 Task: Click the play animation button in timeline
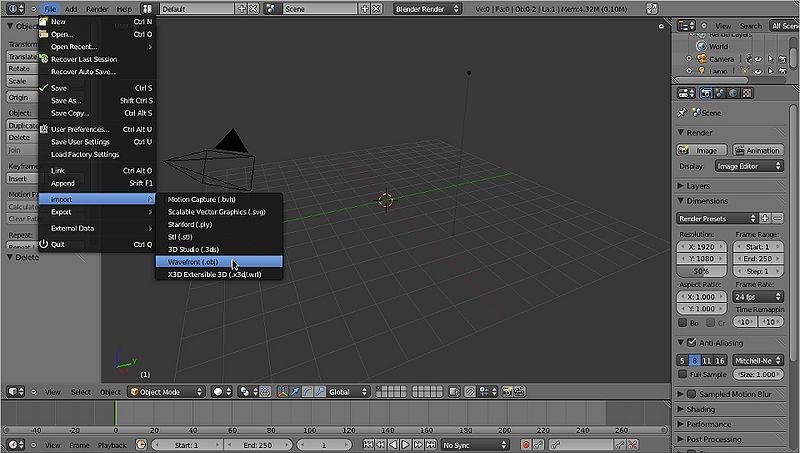(x=406, y=444)
